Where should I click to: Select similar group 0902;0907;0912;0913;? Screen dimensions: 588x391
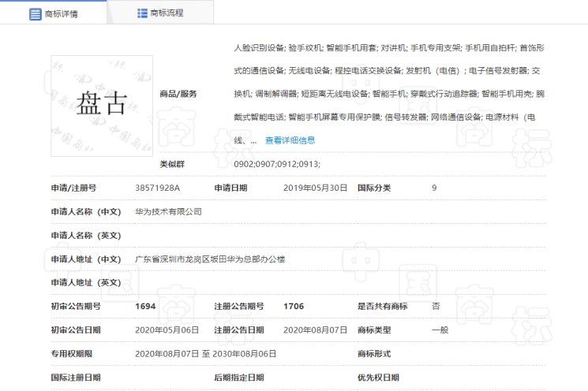277,164
